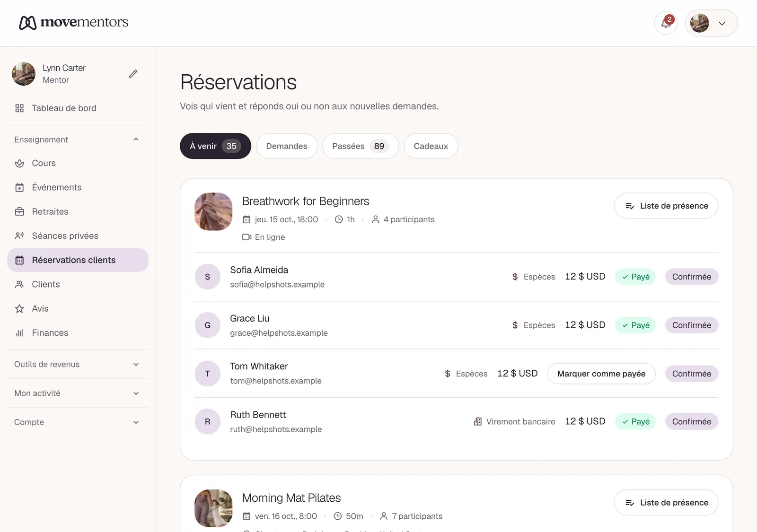This screenshot has height=532, width=757.
Task: Click the Breathwork for Beginners thumbnail
Action: click(213, 211)
